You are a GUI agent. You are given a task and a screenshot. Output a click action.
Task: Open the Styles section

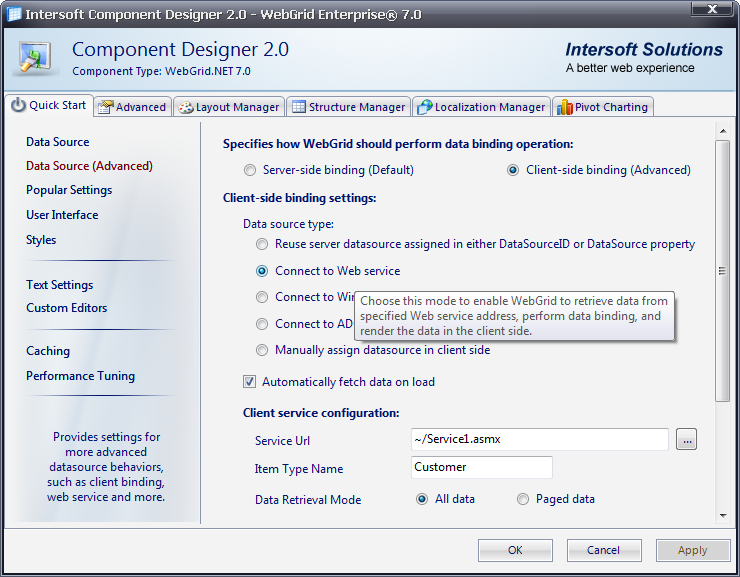pyautogui.click(x=41, y=240)
